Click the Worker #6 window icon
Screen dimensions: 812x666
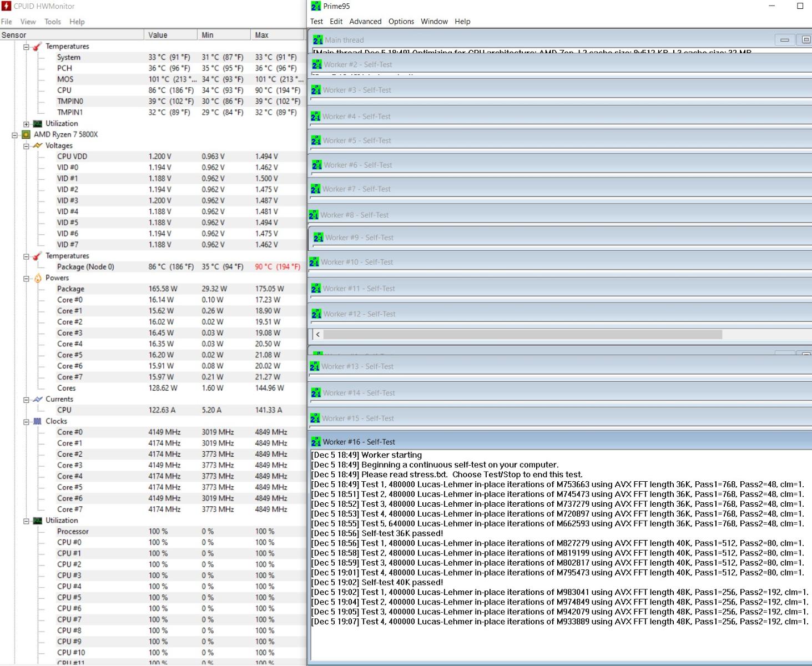(x=316, y=165)
